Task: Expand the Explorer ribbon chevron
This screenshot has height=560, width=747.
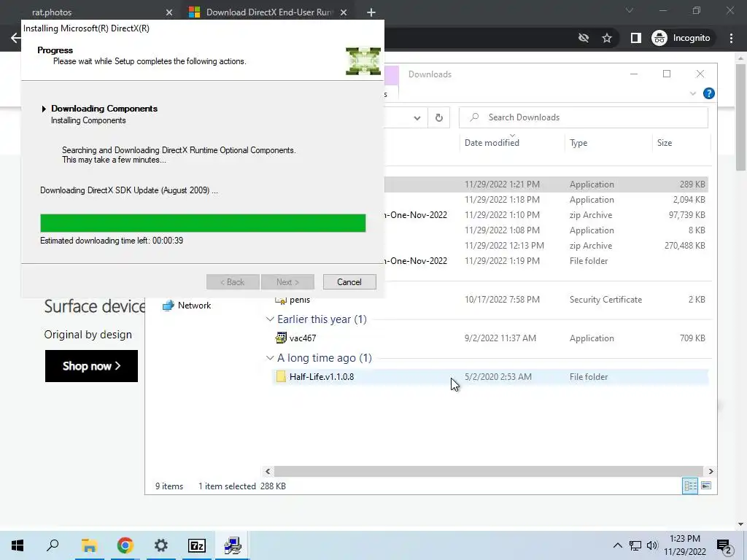Action: [x=693, y=93]
